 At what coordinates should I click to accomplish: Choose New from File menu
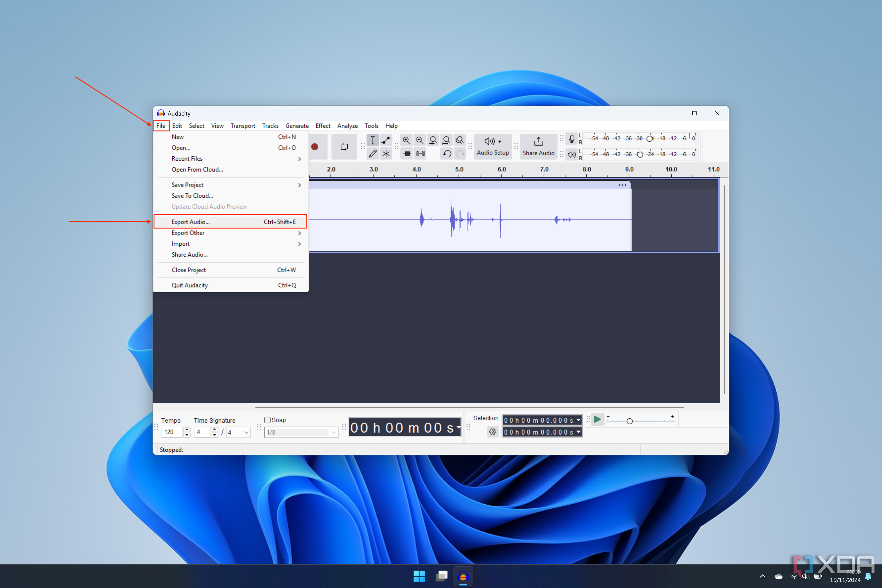231,137
